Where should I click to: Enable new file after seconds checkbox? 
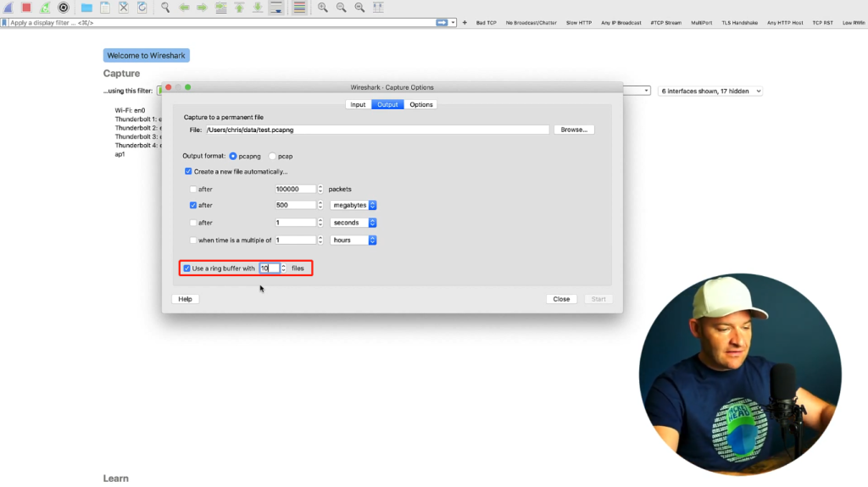193,223
